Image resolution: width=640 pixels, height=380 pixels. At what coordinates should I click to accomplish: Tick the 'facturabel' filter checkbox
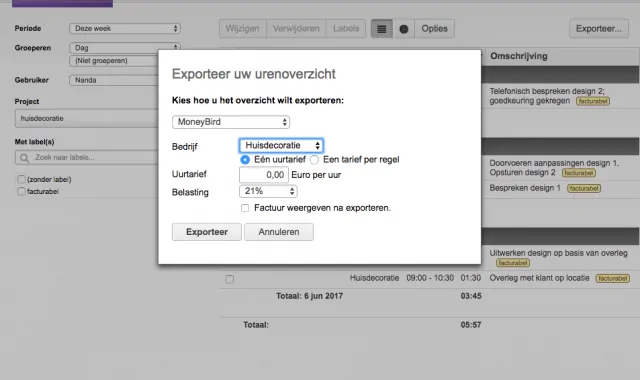pos(21,191)
